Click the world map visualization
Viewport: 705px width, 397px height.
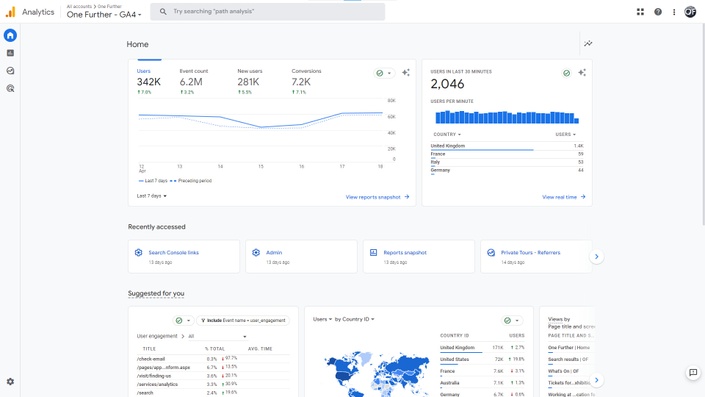(x=377, y=373)
